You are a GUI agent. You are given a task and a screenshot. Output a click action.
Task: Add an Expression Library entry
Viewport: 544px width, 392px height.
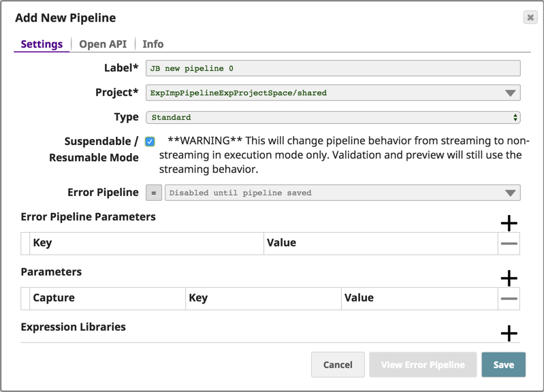(x=509, y=333)
